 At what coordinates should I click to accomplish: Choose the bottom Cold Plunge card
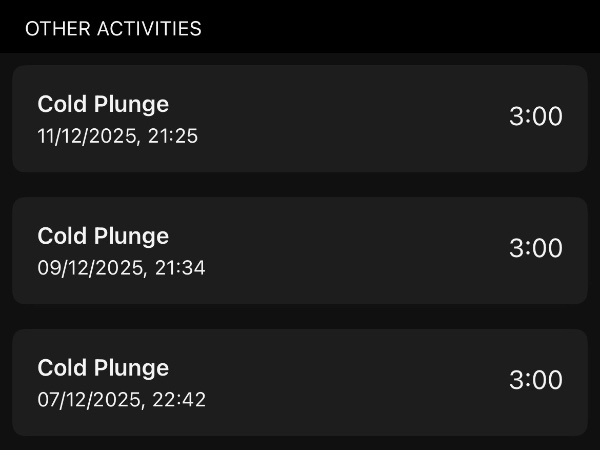[x=299, y=382]
